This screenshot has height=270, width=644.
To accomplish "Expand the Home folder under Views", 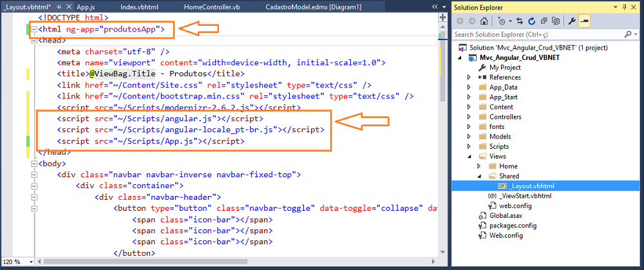I will point(479,166).
